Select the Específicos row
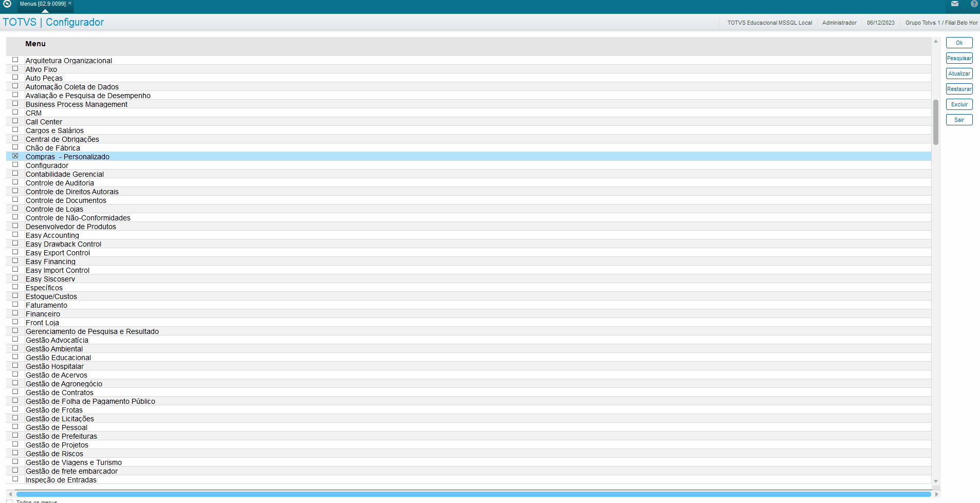 point(469,288)
